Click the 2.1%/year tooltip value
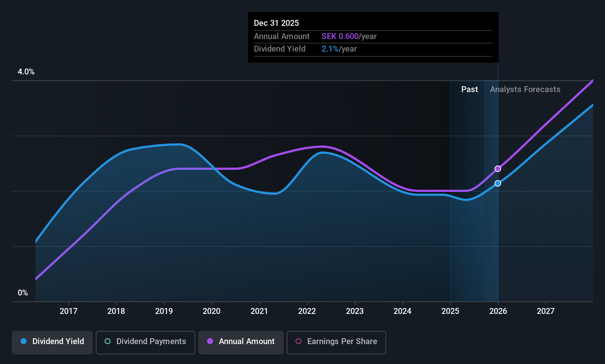The width and height of the screenshot is (605, 364). click(339, 49)
